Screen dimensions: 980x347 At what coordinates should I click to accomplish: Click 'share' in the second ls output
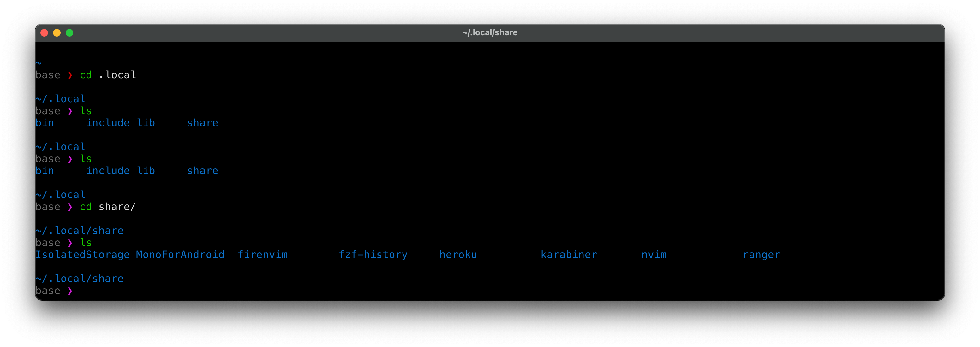(x=203, y=171)
